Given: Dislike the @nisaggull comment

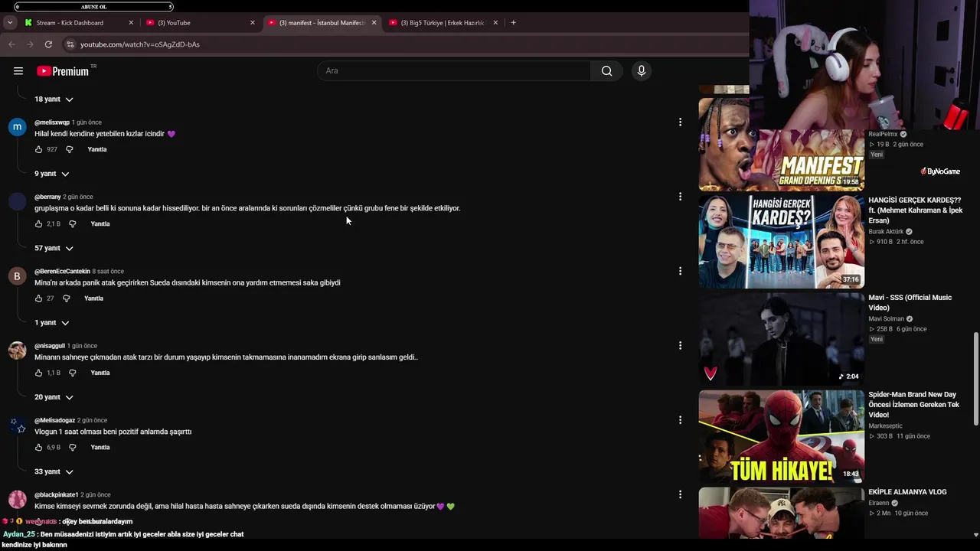Looking at the screenshot, I should point(72,373).
